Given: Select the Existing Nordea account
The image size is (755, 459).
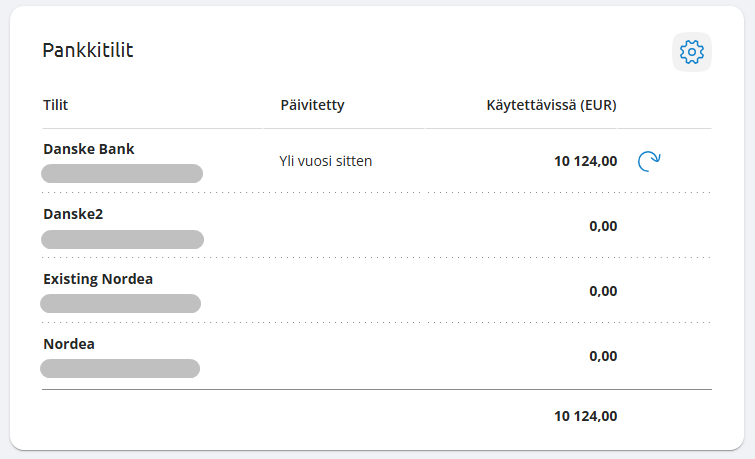Looking at the screenshot, I should (x=98, y=279).
